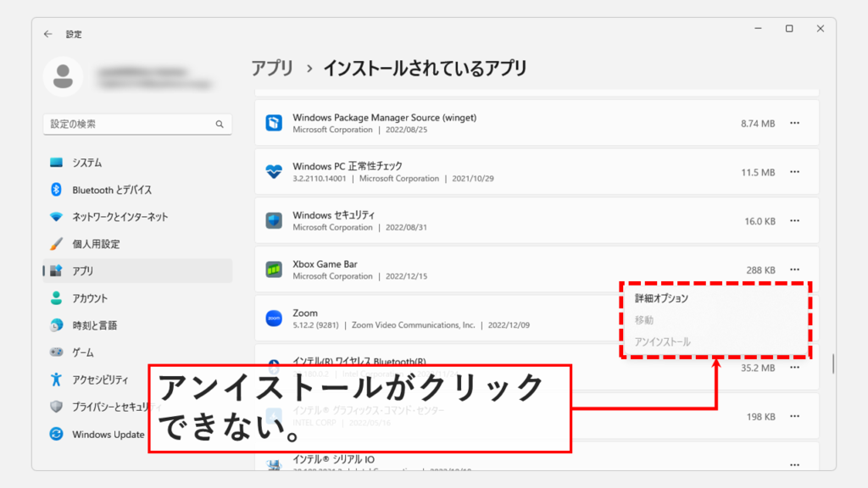Focus the 設定の検索 search field
868x488 pixels.
click(x=137, y=124)
